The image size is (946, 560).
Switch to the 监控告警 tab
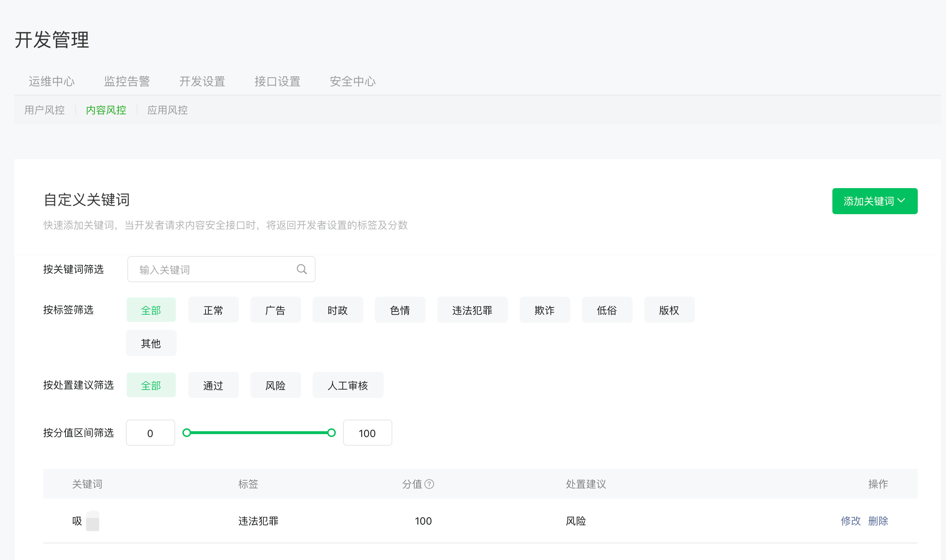coord(127,81)
